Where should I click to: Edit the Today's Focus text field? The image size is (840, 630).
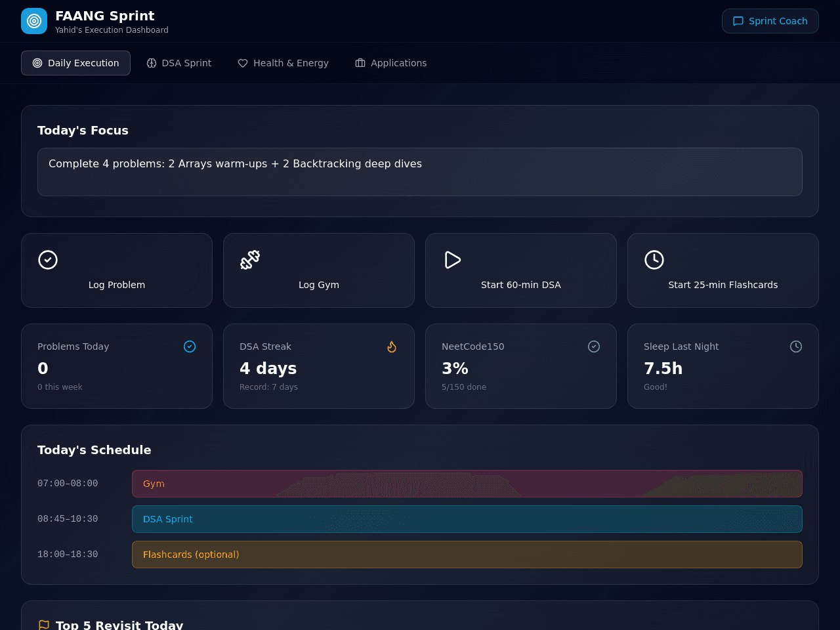[x=420, y=172]
